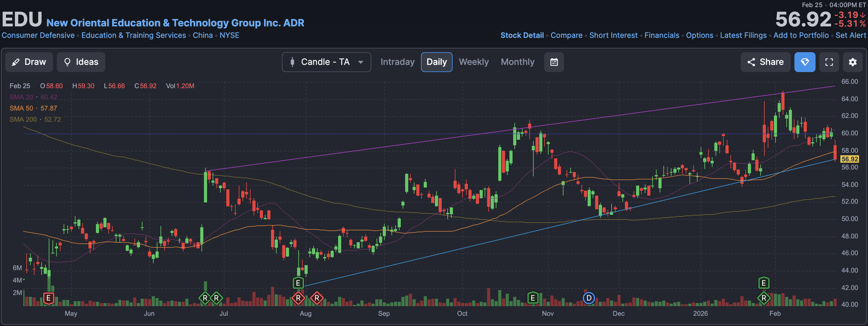The height and width of the screenshot is (326, 868).
Task: Open the Draw tool
Action: tap(29, 62)
